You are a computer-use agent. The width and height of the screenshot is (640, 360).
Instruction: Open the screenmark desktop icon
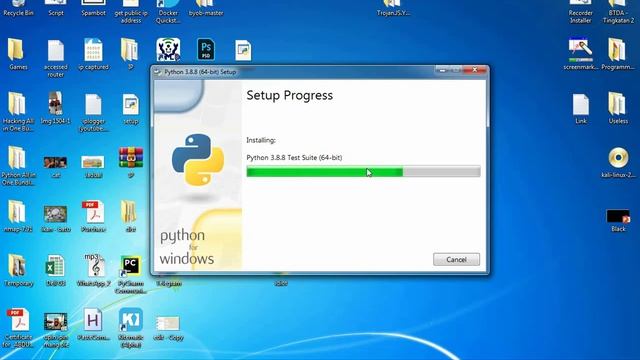tap(580, 54)
